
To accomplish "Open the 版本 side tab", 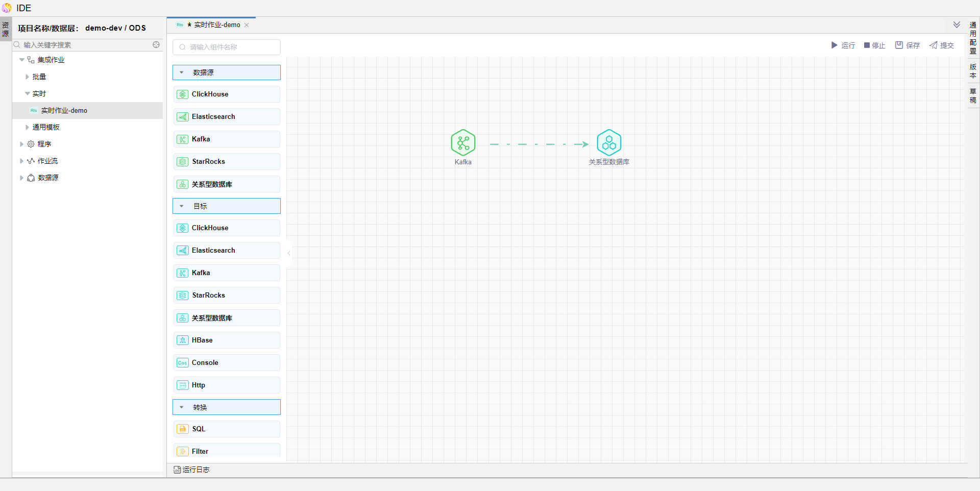I will (973, 71).
